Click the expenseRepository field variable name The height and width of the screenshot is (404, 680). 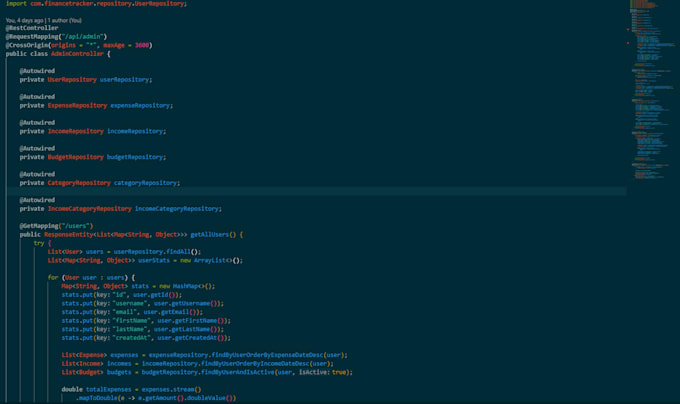point(141,106)
